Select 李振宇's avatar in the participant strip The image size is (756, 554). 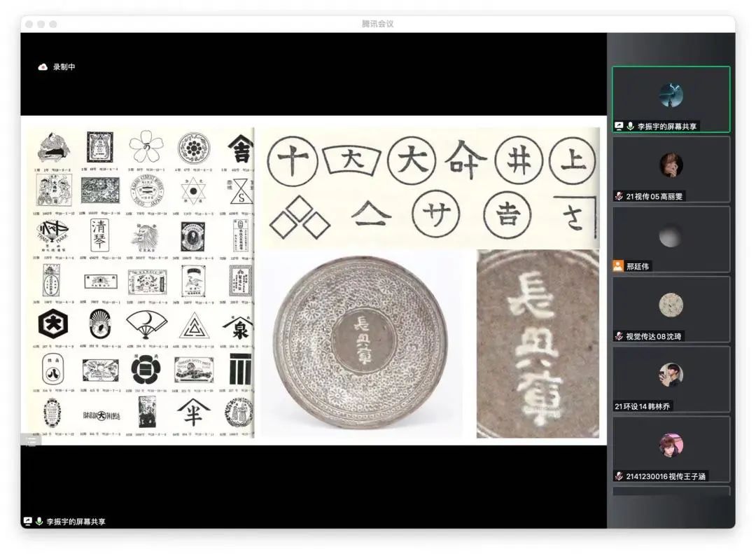pyautogui.click(x=671, y=95)
